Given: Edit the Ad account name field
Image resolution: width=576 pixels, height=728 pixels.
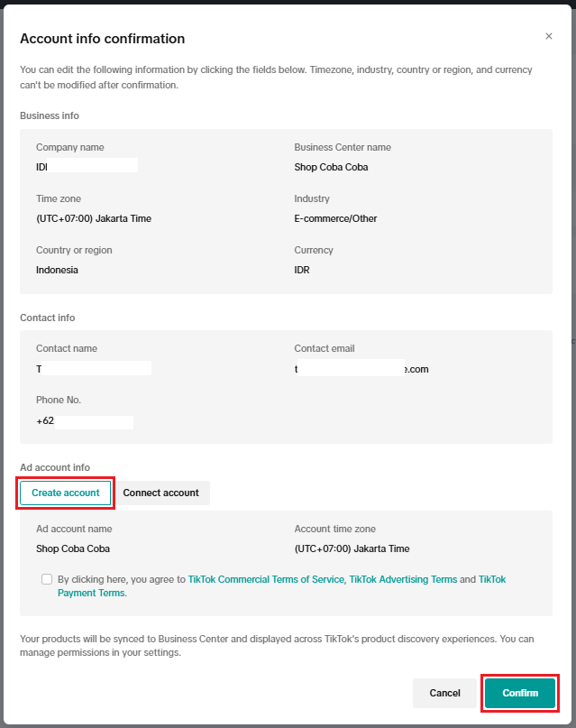Looking at the screenshot, I should 73,548.
